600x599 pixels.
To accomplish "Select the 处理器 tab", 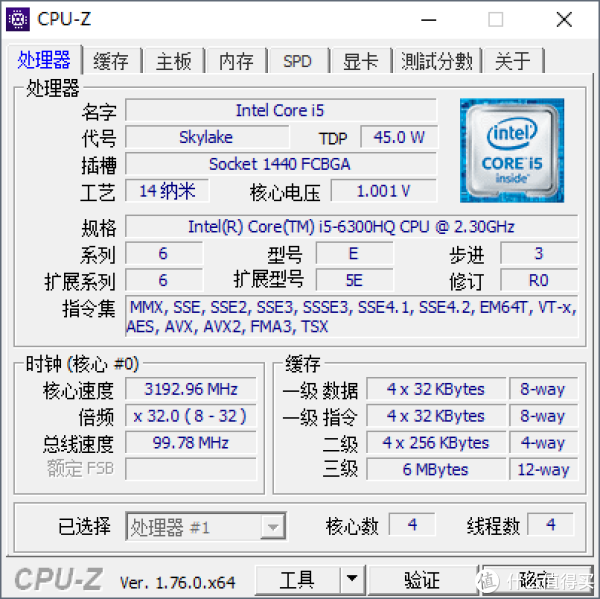I will click(44, 60).
